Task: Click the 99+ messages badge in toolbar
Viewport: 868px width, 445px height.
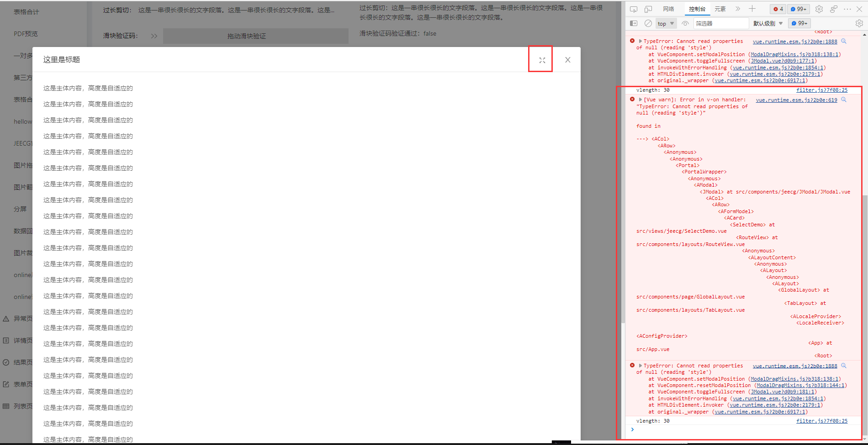Action: (x=798, y=9)
